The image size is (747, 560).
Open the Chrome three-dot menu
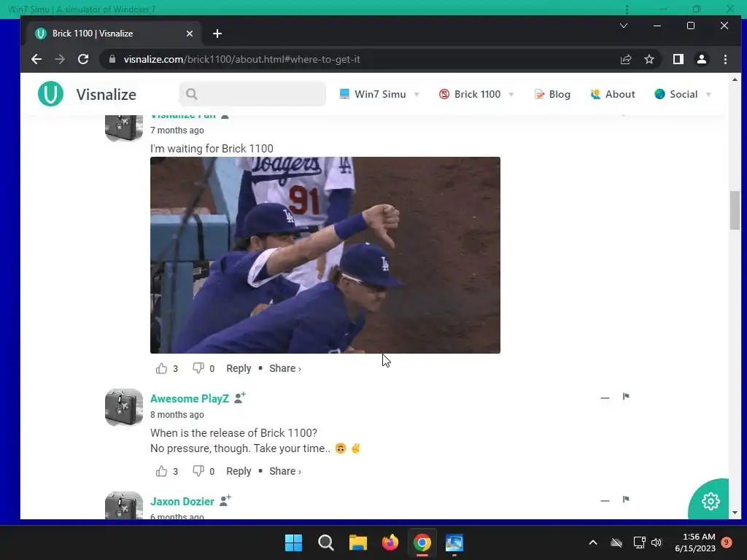(725, 59)
